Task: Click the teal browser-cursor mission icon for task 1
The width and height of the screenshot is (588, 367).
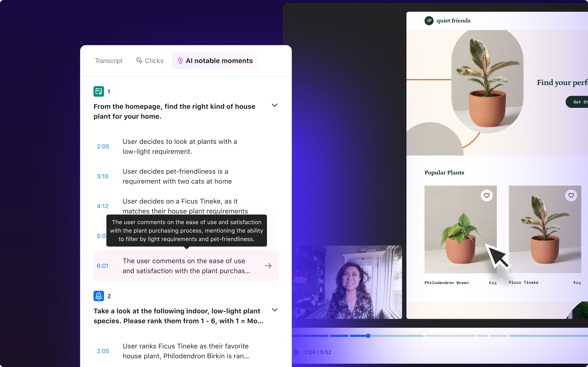Action: tap(99, 91)
